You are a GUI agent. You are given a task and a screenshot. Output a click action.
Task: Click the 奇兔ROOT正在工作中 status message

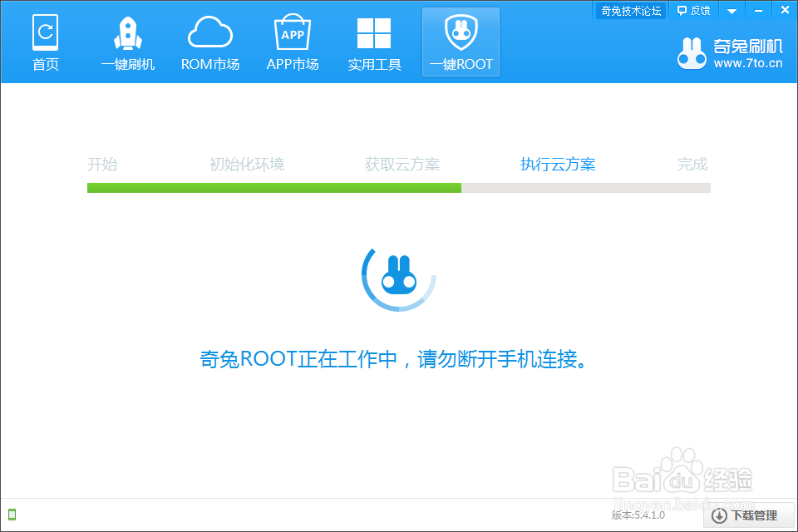tap(393, 359)
